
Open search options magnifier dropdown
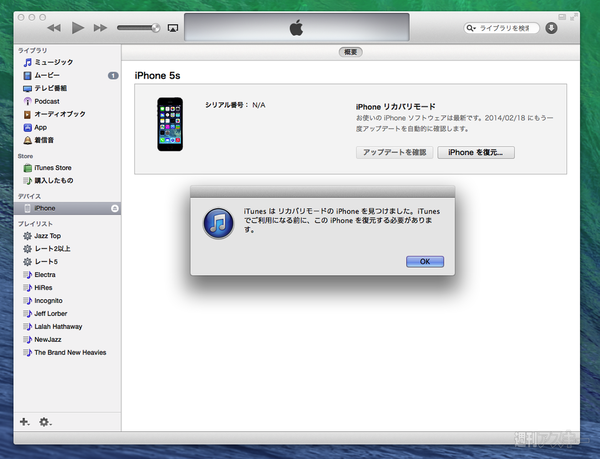471,28
